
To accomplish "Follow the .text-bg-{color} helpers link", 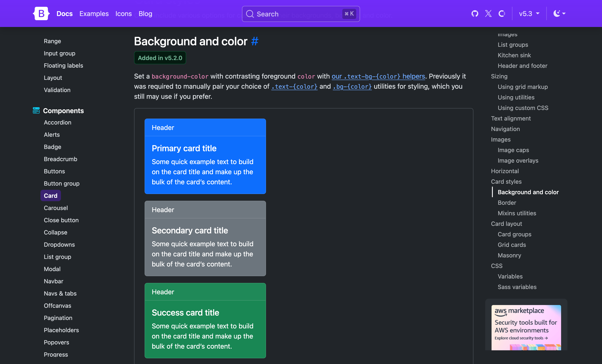I will [378, 76].
